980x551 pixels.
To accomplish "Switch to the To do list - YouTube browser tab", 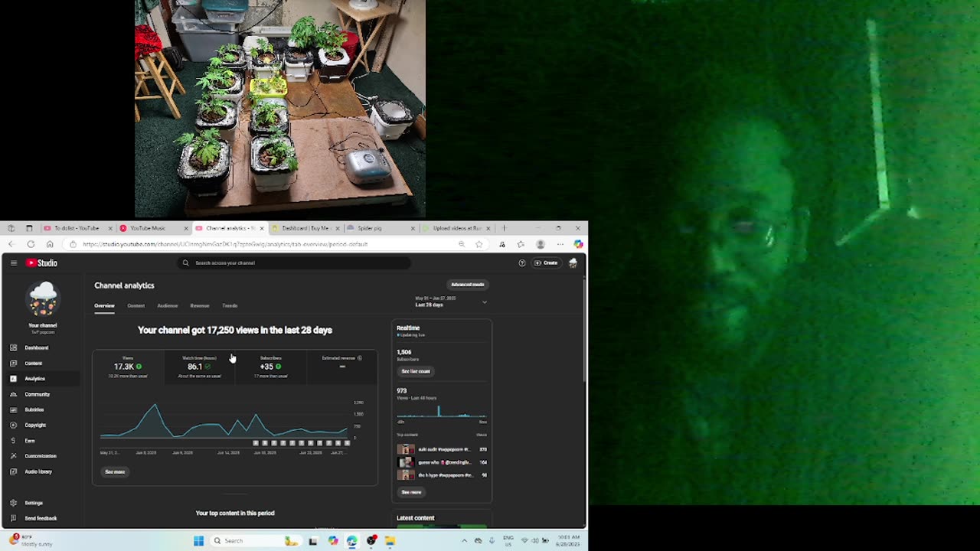I will click(77, 228).
